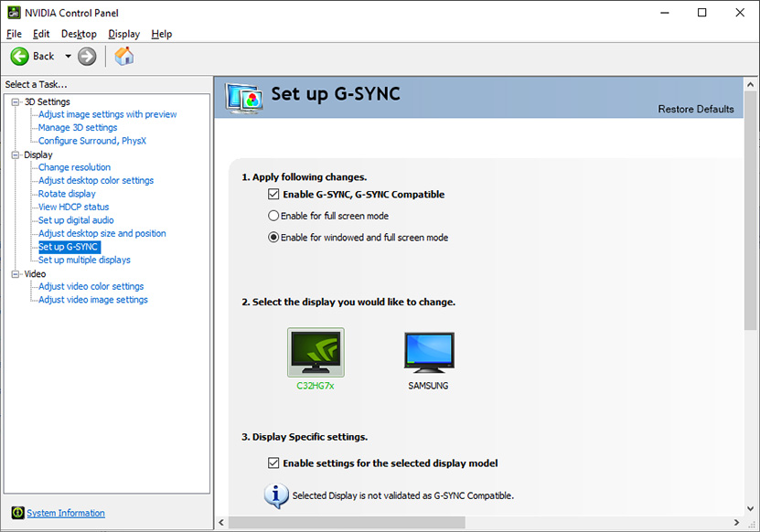Click the 3D Settings tree label
This screenshot has width=760, height=532.
(48, 101)
